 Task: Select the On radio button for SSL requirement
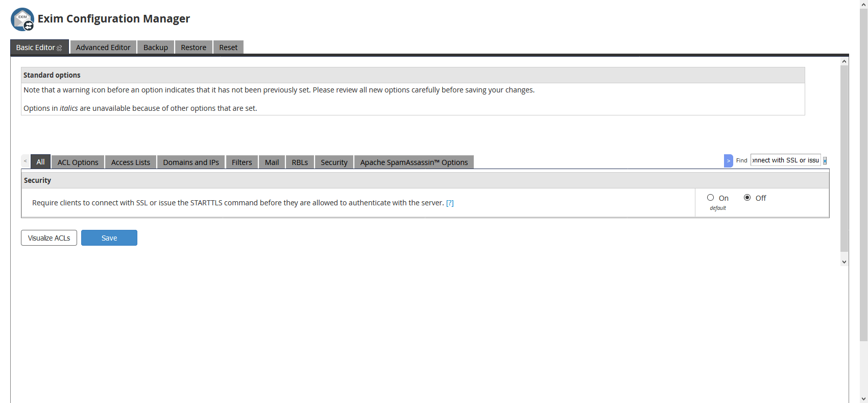[710, 198]
